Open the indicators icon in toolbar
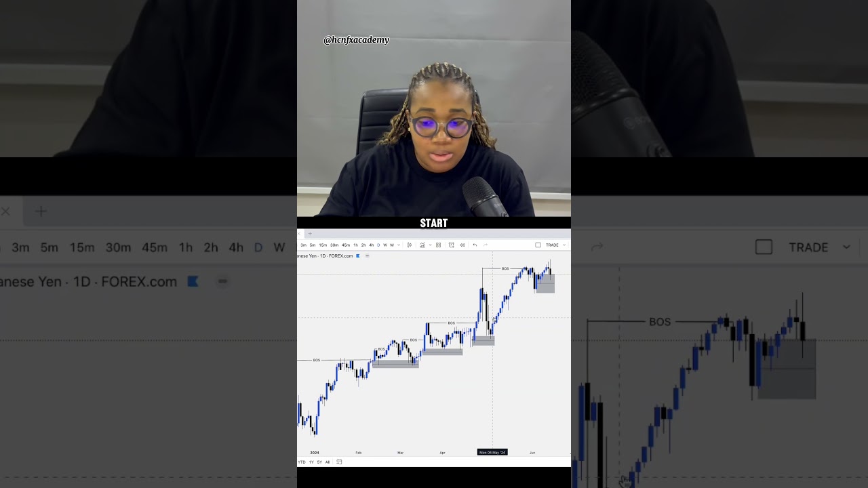Viewport: 868px width, 488px height. tap(422, 245)
